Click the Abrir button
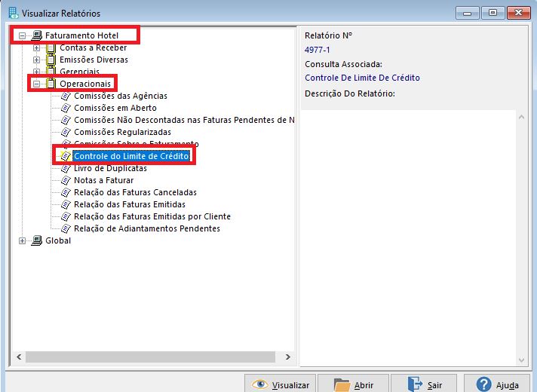Image resolution: width=537 pixels, height=392 pixels. 354,384
